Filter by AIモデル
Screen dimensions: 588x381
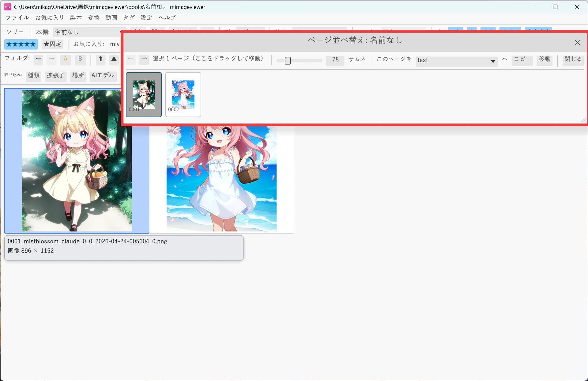103,76
